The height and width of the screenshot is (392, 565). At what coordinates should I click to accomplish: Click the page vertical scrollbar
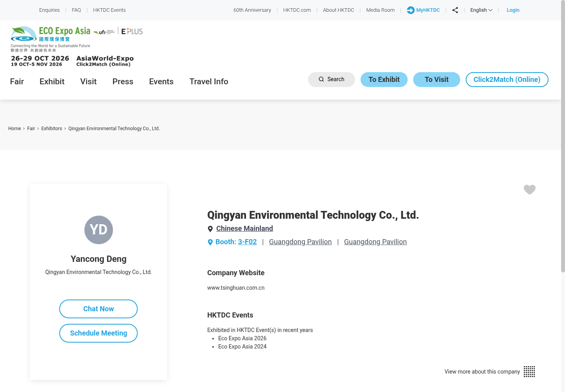(563, 136)
